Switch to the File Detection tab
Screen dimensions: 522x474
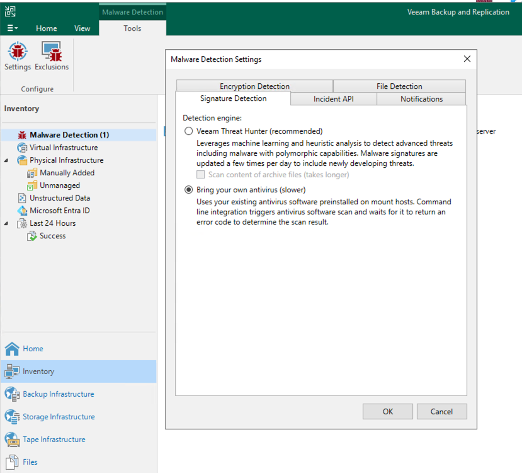[399, 86]
